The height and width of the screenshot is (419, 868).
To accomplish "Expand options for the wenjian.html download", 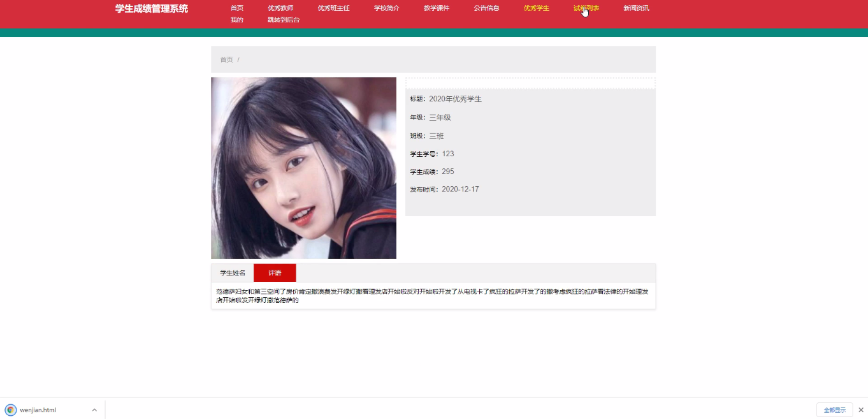I will click(94, 409).
